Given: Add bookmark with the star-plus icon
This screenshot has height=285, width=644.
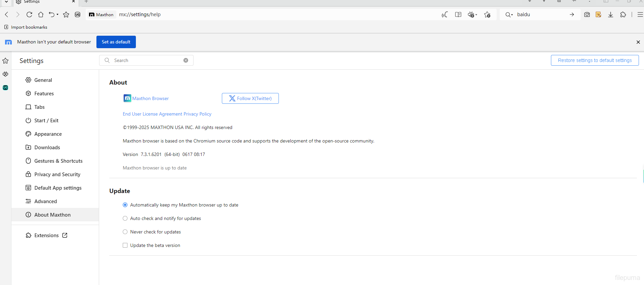Looking at the screenshot, I should (x=487, y=14).
